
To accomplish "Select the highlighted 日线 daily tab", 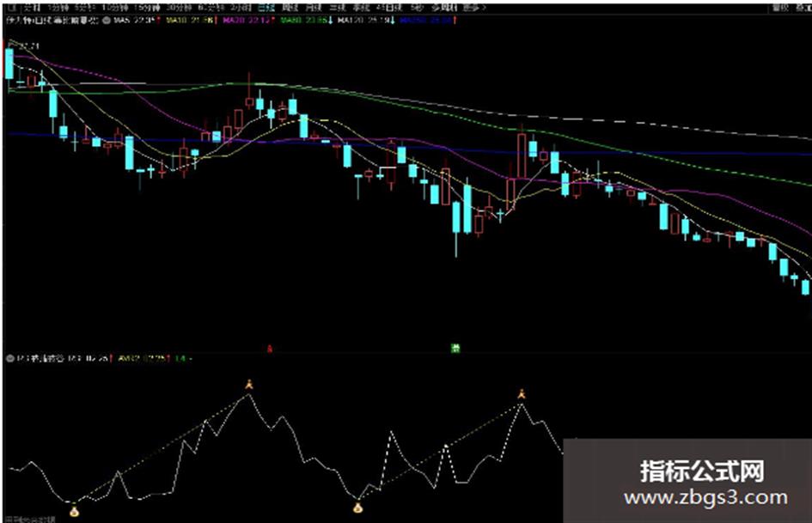I will (x=266, y=8).
